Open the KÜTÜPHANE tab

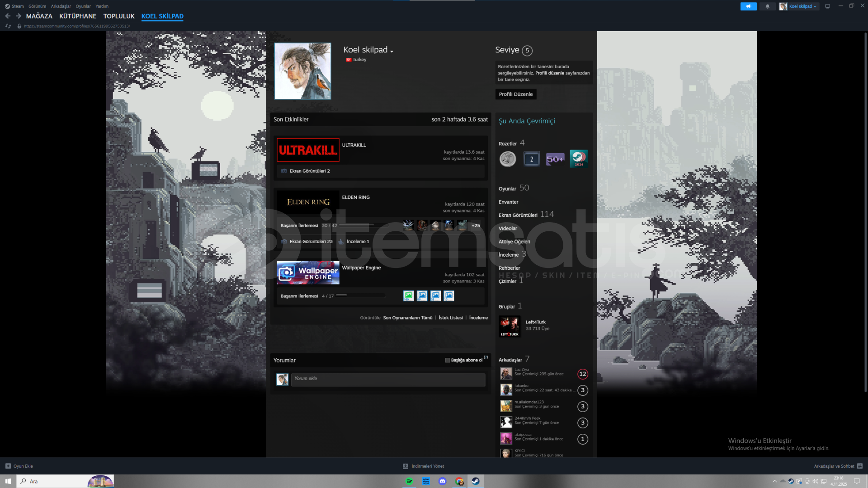point(78,16)
